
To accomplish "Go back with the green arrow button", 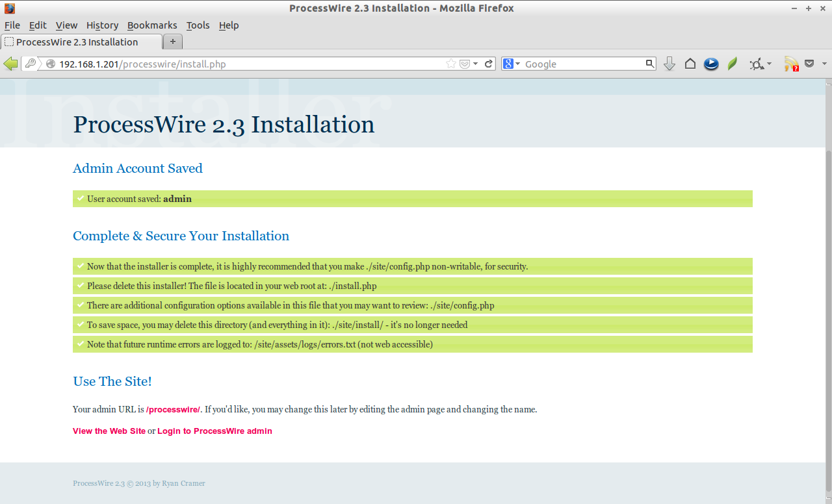I will [x=10, y=64].
